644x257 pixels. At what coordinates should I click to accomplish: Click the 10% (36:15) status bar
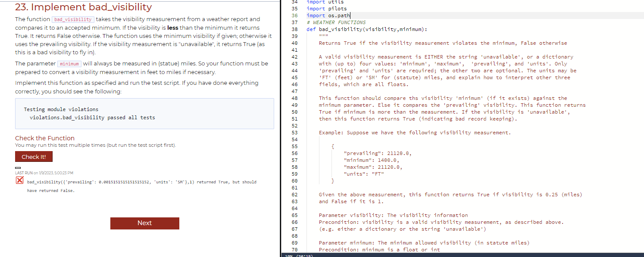point(297,255)
